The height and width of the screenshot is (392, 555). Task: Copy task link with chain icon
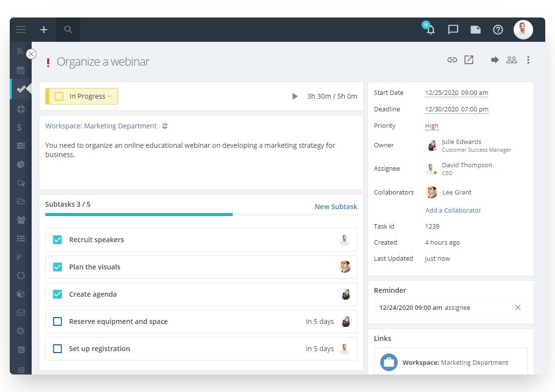point(452,60)
